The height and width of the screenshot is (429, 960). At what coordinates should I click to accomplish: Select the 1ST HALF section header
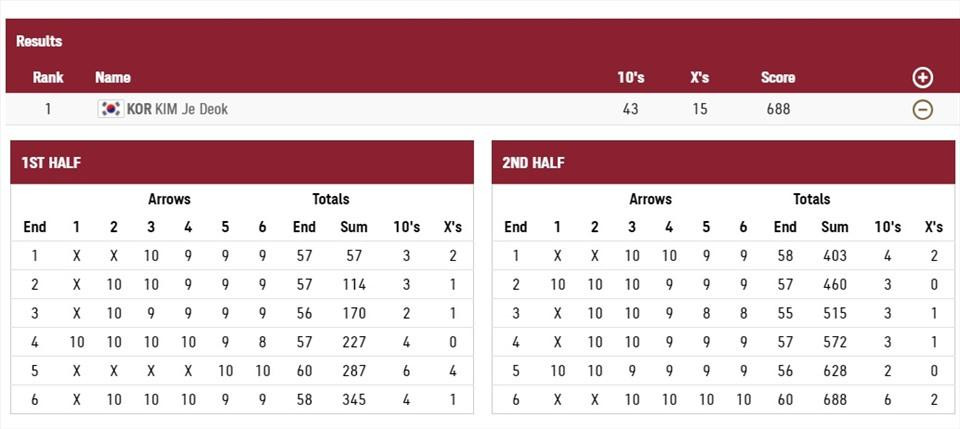pyautogui.click(x=241, y=163)
